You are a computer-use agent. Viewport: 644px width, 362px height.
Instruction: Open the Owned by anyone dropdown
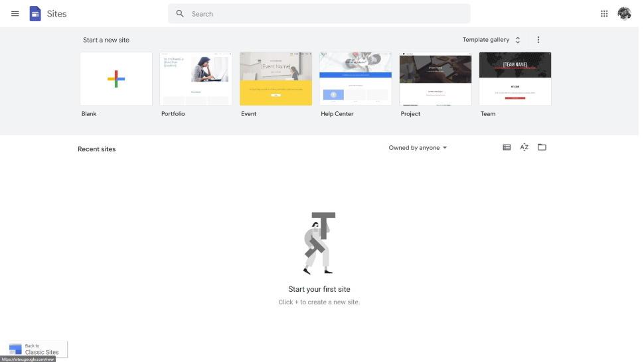418,148
